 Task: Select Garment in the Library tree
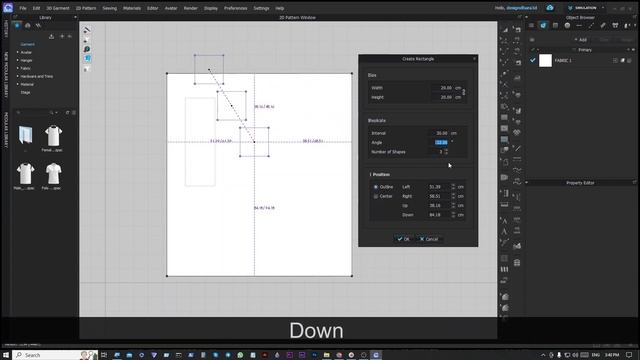pos(27,44)
